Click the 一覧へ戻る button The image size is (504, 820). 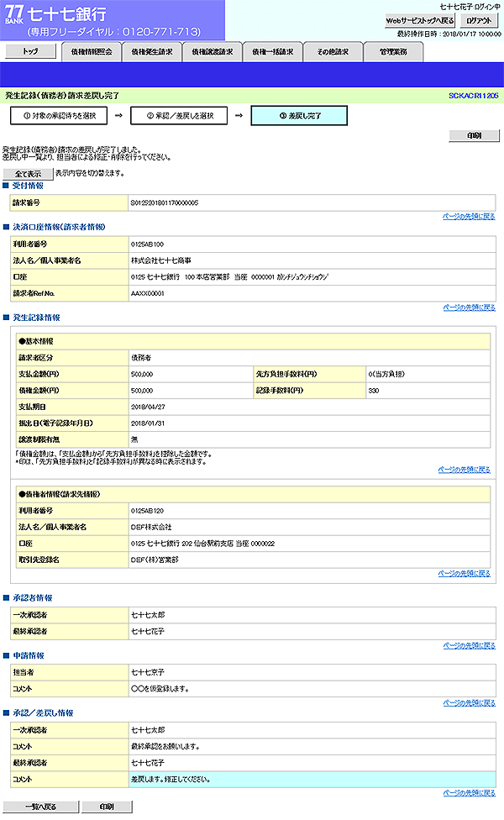tap(41, 807)
